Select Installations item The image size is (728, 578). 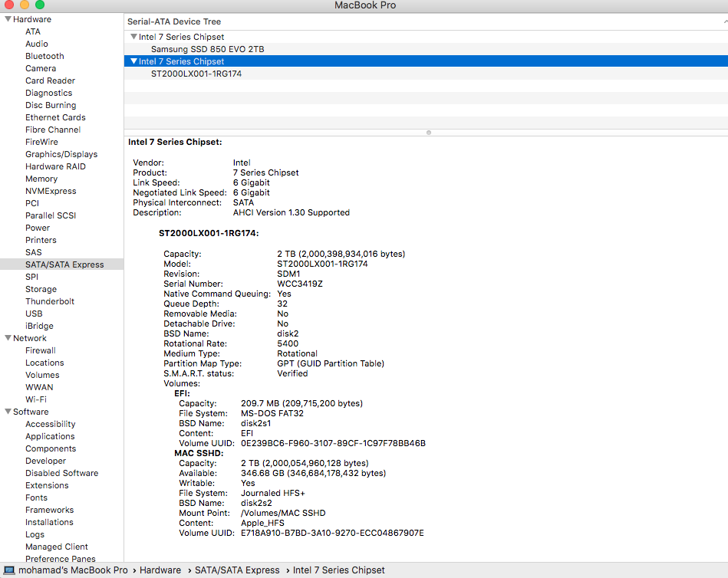tap(49, 522)
